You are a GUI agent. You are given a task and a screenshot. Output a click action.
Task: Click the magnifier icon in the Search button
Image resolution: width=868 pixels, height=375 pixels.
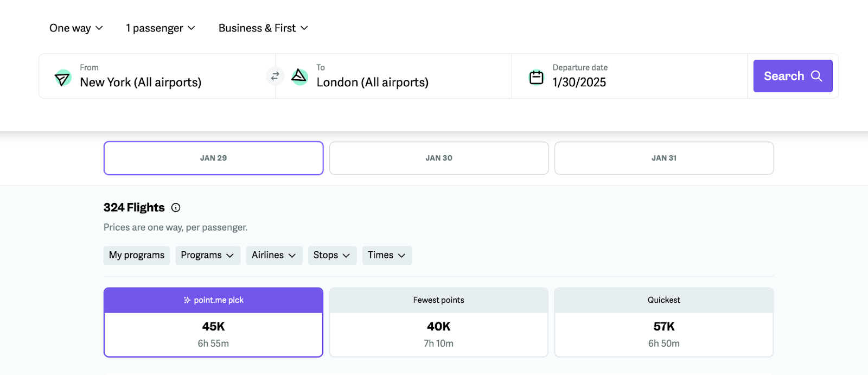[x=816, y=76]
